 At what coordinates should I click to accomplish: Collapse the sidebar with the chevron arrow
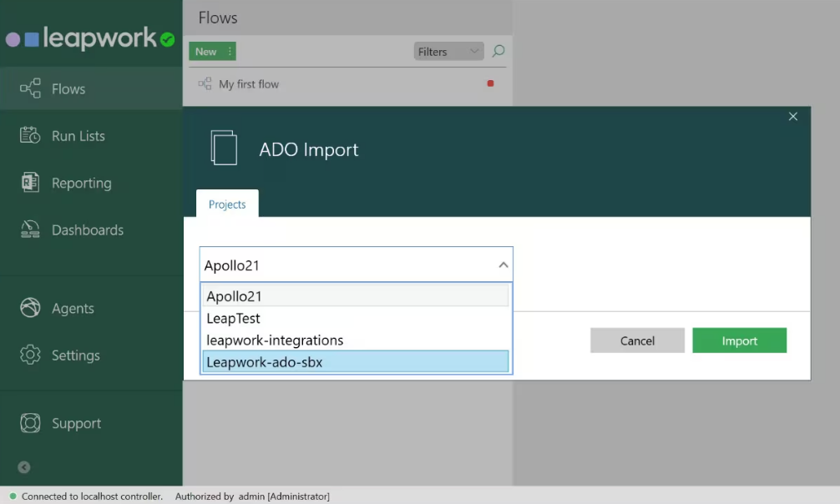(x=23, y=467)
